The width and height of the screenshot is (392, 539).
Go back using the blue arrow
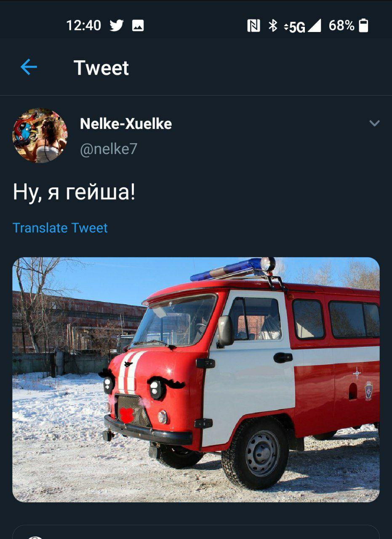[29, 67]
